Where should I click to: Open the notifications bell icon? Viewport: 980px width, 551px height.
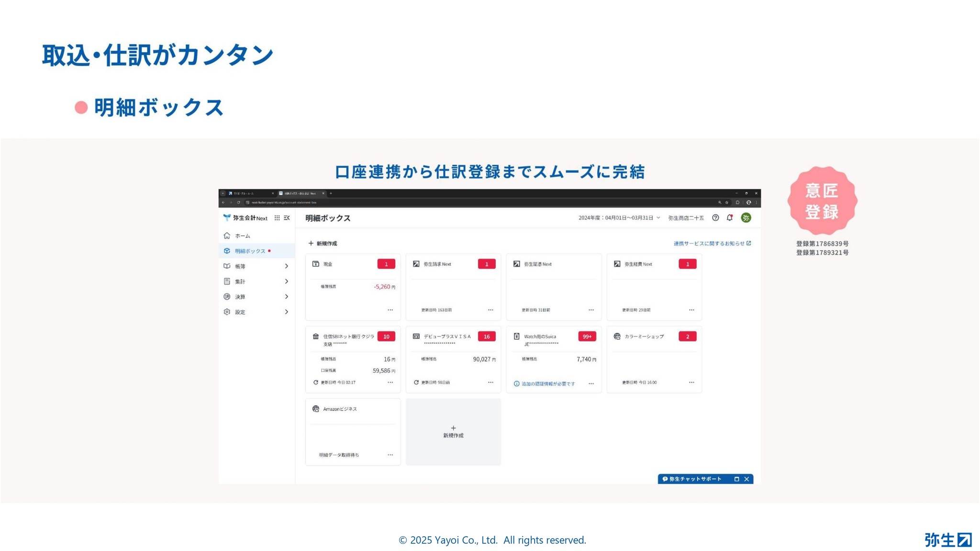730,218
